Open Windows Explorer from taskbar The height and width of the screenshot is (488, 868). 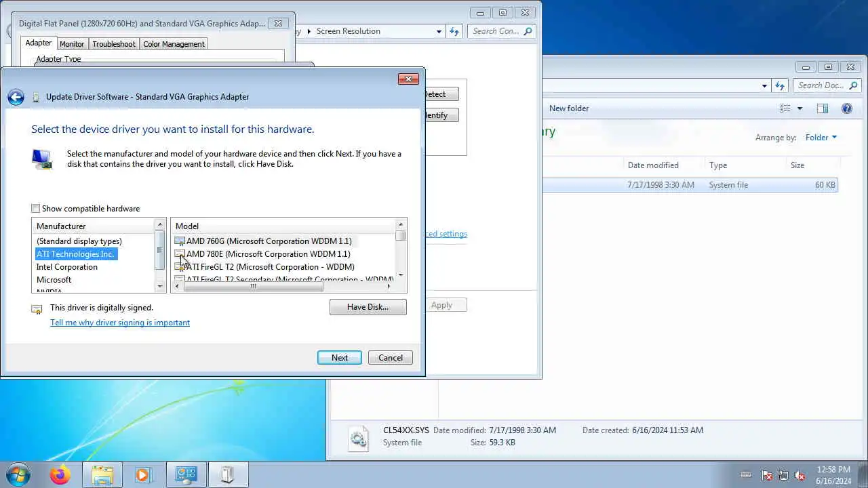tap(102, 475)
